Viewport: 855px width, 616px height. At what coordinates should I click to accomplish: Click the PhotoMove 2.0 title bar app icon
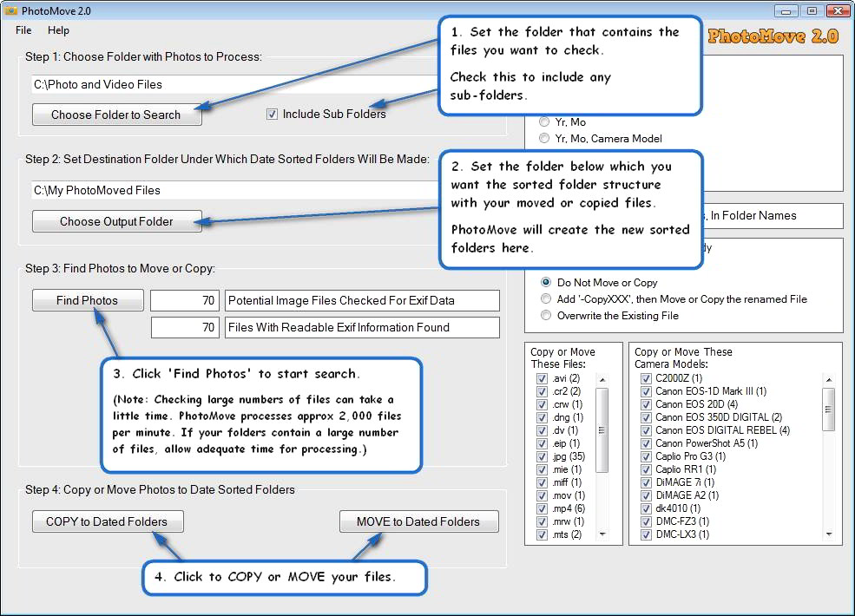coord(11,10)
